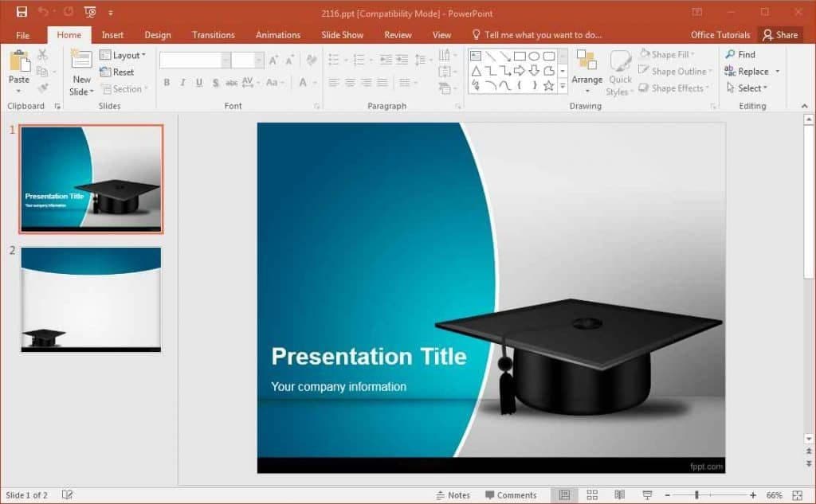This screenshot has width=816, height=504.
Task: Expand the shapes gallery More arrow
Action: 563,86
